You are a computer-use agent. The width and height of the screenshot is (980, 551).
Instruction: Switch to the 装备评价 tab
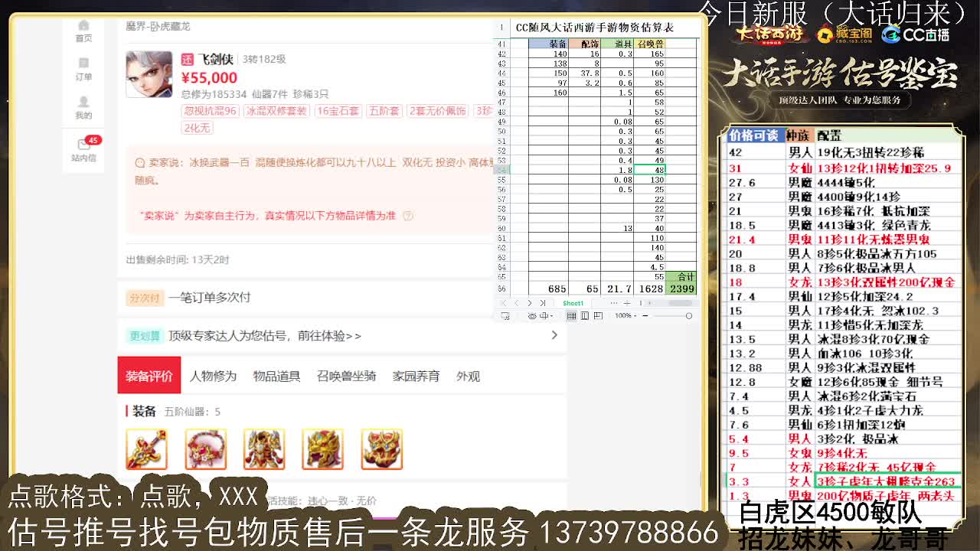[x=149, y=376]
